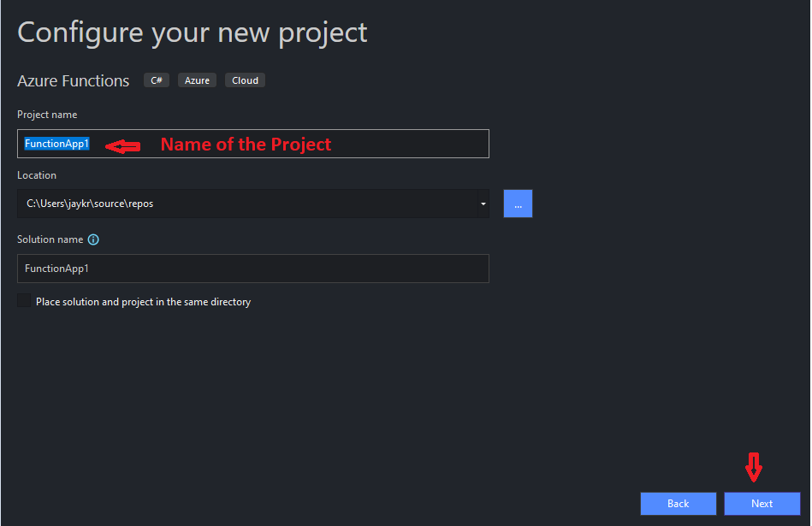Click the Cloud tag
The width and height of the screenshot is (812, 526).
(245, 80)
